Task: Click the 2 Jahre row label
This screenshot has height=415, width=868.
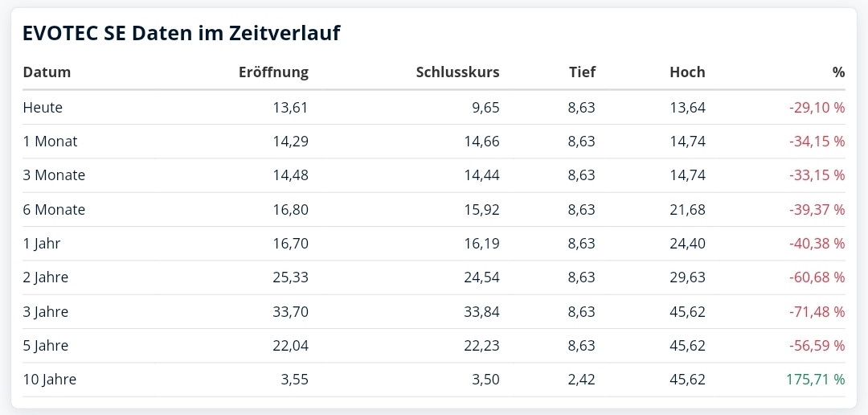Action: pos(46,277)
